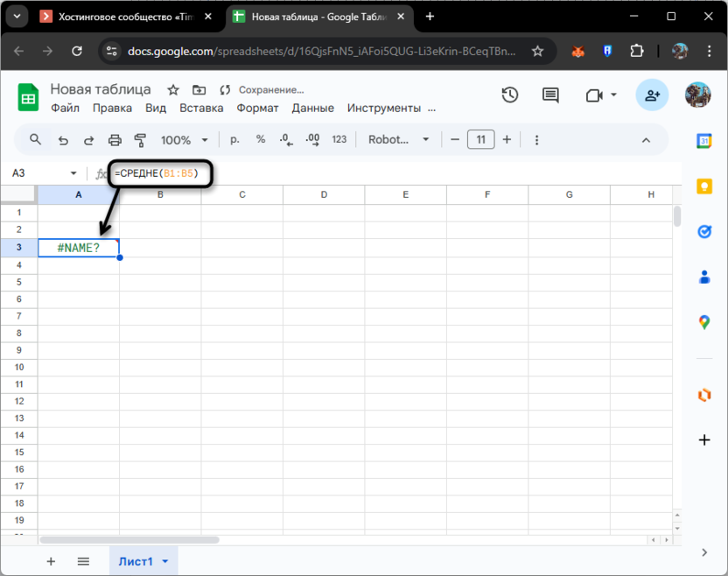Apply percent format using toolbar icon

[259, 139]
